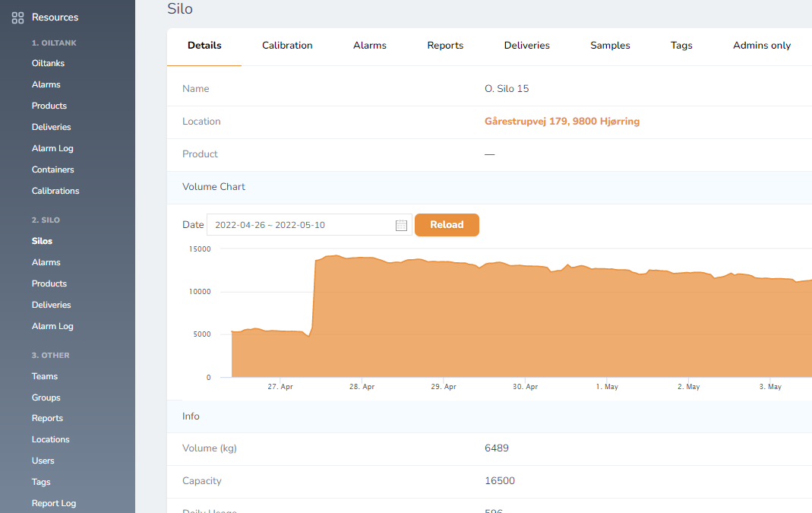Open Groups in the sidebar
This screenshot has width=812, height=513.
point(46,397)
